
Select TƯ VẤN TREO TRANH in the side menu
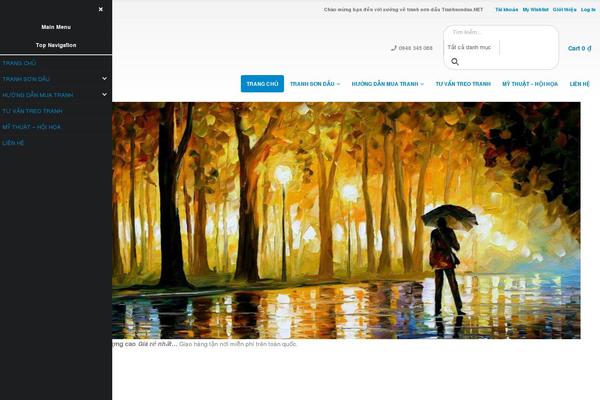32,111
